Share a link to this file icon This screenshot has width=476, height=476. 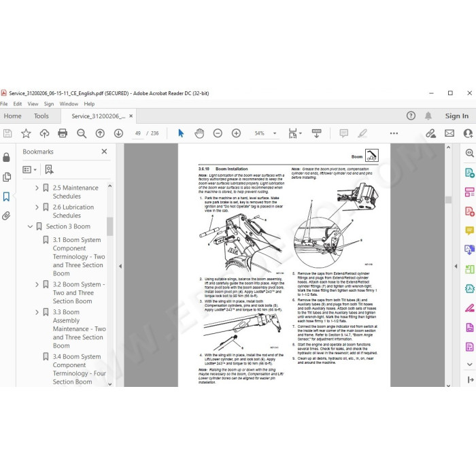coord(430,133)
